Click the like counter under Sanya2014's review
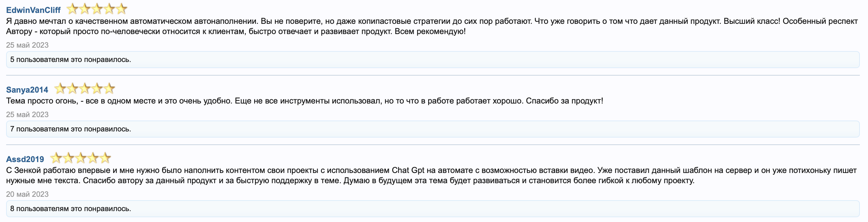Image resolution: width=868 pixels, height=222 pixels. (x=70, y=129)
